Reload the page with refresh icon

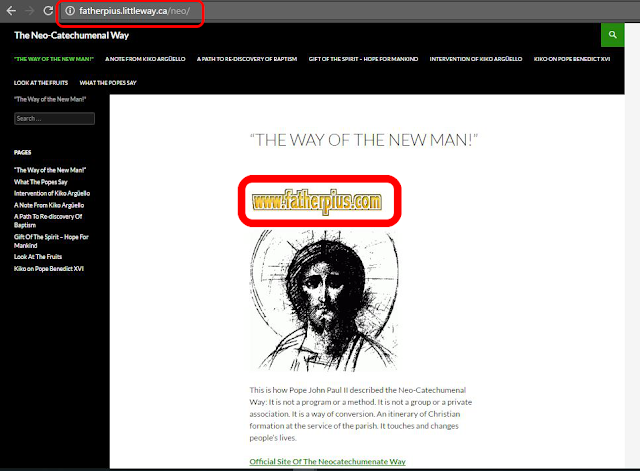pyautogui.click(x=48, y=11)
